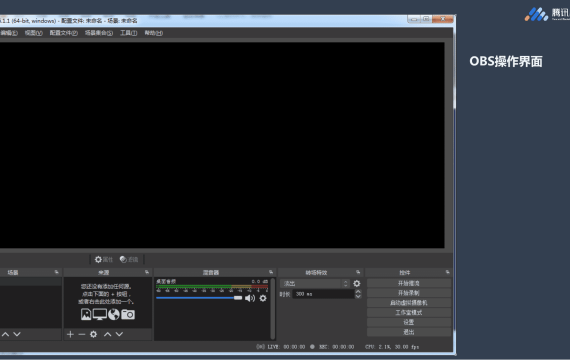Open the 淡出 transition type dropdown

pyautogui.click(x=315, y=283)
